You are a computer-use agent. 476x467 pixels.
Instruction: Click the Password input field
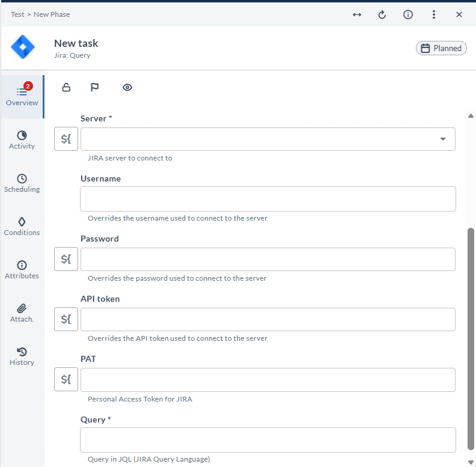[268, 259]
